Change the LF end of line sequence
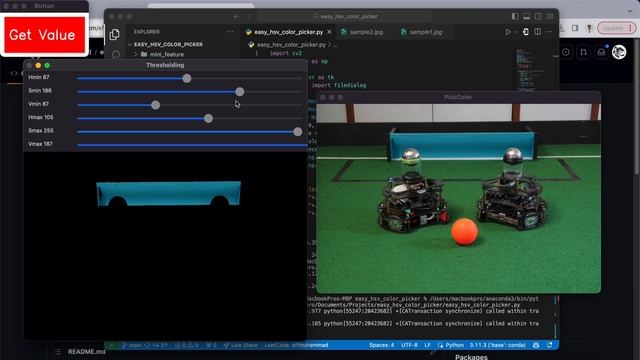 pos(427,345)
